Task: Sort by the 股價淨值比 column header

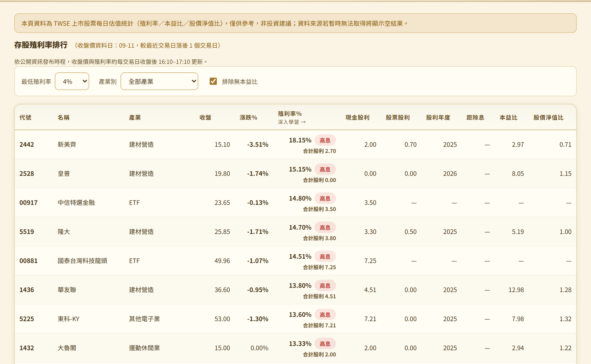Action: (x=549, y=117)
